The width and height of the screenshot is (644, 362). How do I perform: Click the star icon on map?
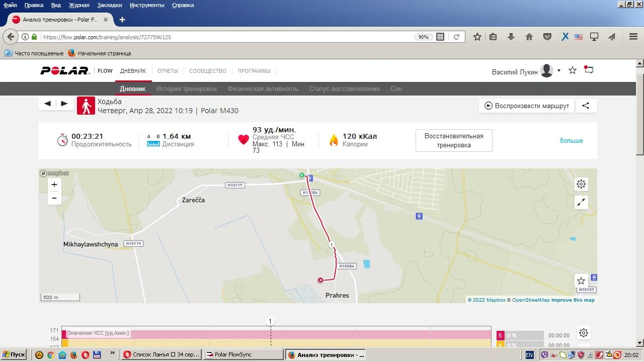[x=581, y=281]
